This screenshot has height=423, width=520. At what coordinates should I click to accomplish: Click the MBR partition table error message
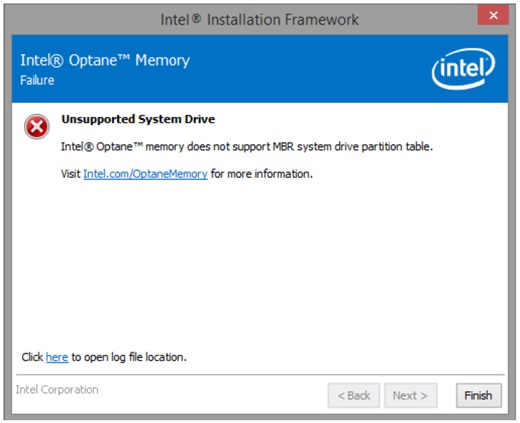pos(247,147)
